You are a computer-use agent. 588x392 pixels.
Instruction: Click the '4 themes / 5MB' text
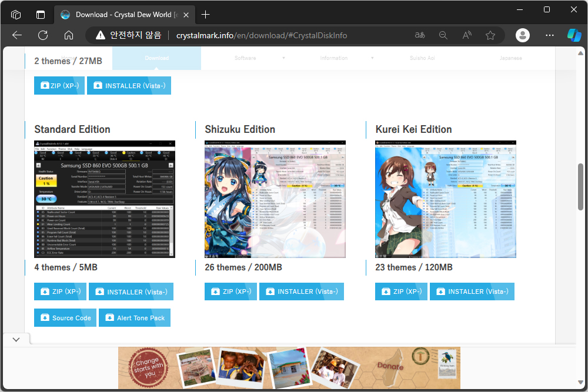click(66, 267)
